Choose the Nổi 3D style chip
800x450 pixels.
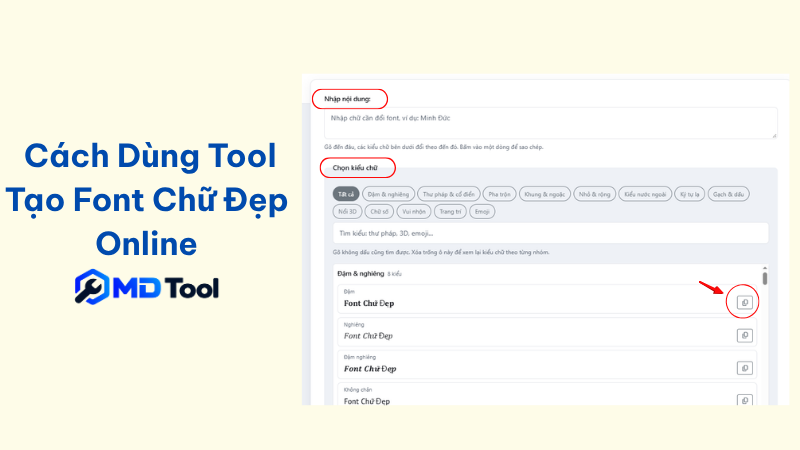[x=347, y=211]
